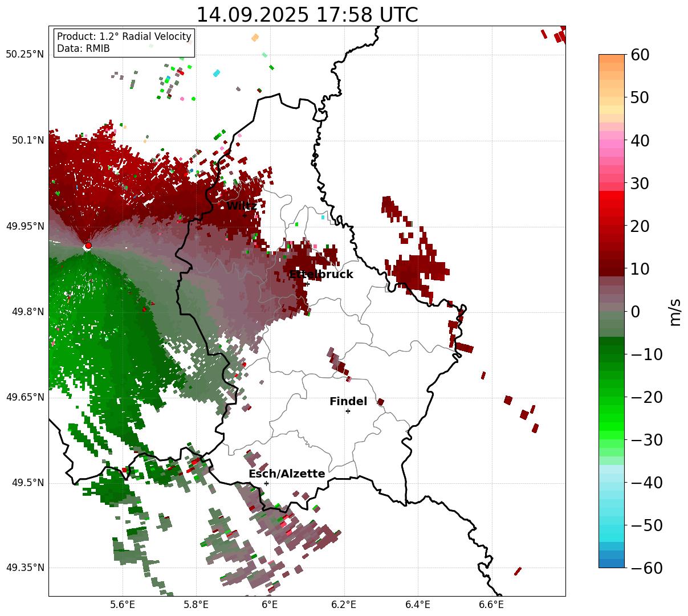Click the 5.6°E longitude label
Image resolution: width=688 pixels, height=616 pixels.
(123, 605)
